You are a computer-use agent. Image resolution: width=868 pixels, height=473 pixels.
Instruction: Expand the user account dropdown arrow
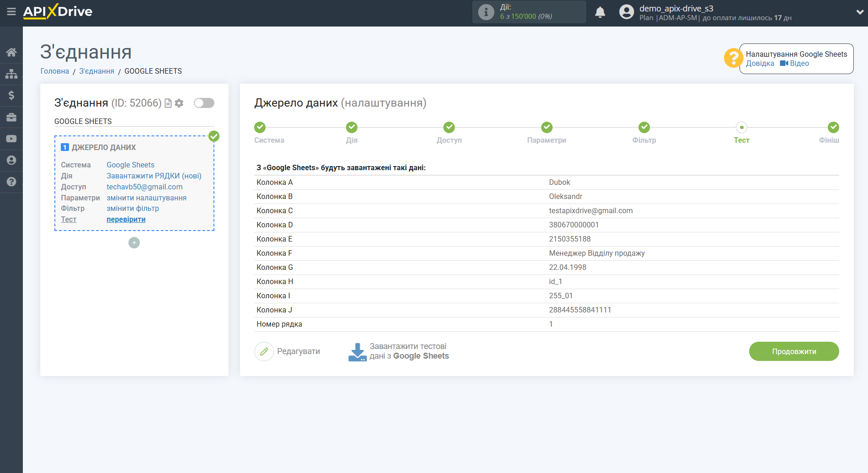tap(859, 12)
